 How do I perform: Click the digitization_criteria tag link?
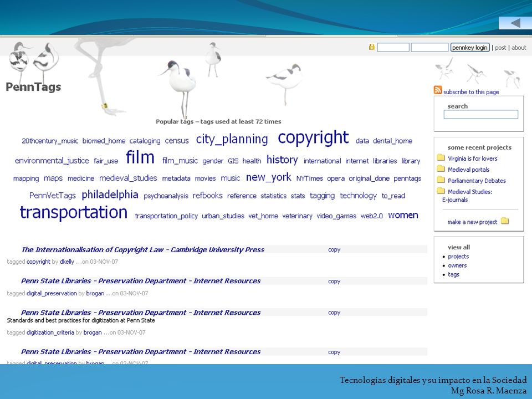(50, 332)
